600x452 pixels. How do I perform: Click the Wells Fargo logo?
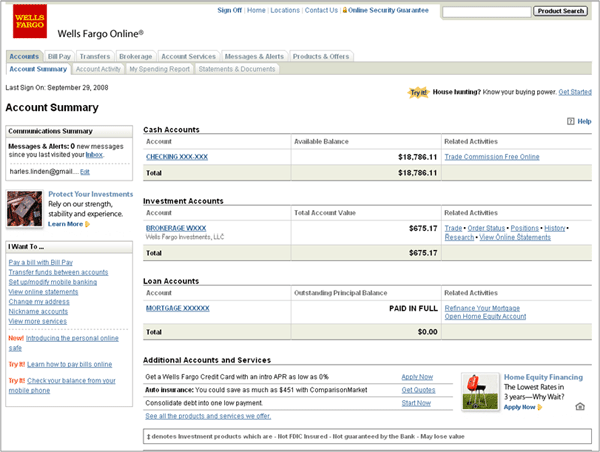pyautogui.click(x=30, y=21)
